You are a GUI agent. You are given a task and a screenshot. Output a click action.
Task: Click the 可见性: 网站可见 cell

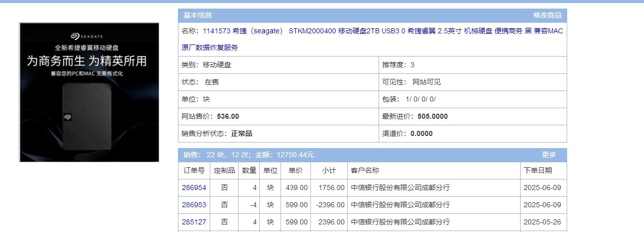click(473, 82)
